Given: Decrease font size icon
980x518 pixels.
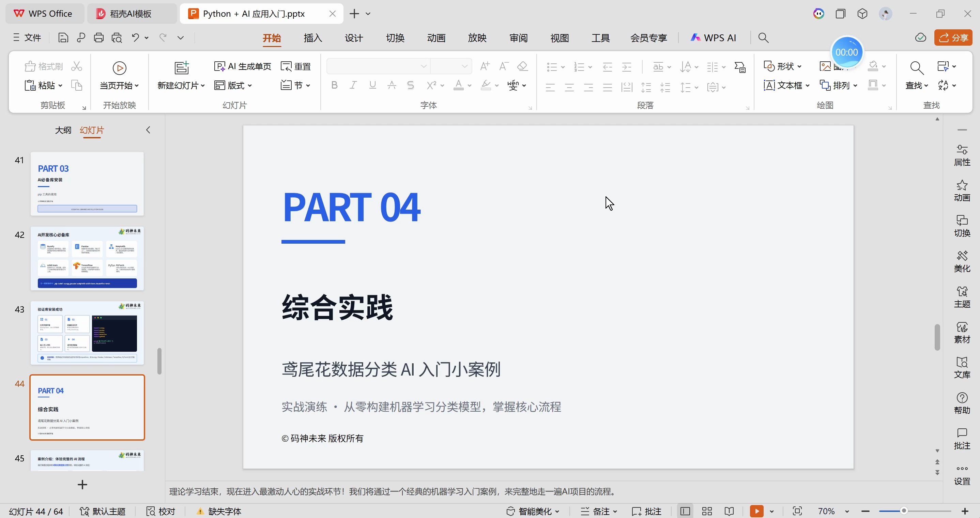Looking at the screenshot, I should (x=504, y=66).
